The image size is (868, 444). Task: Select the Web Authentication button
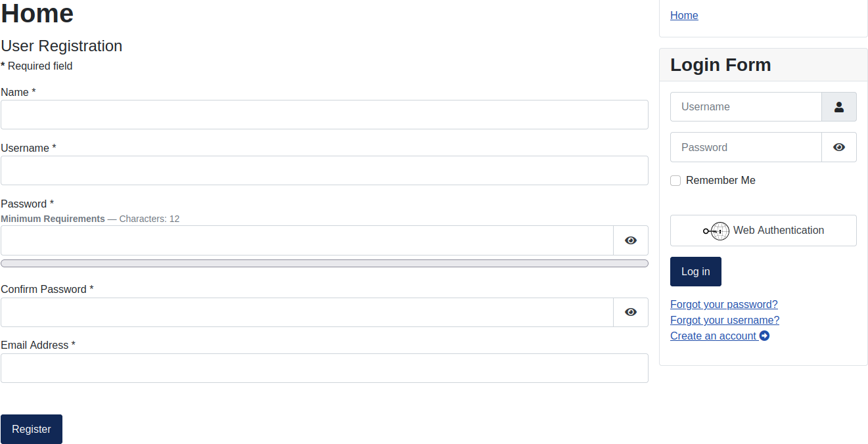coord(763,231)
